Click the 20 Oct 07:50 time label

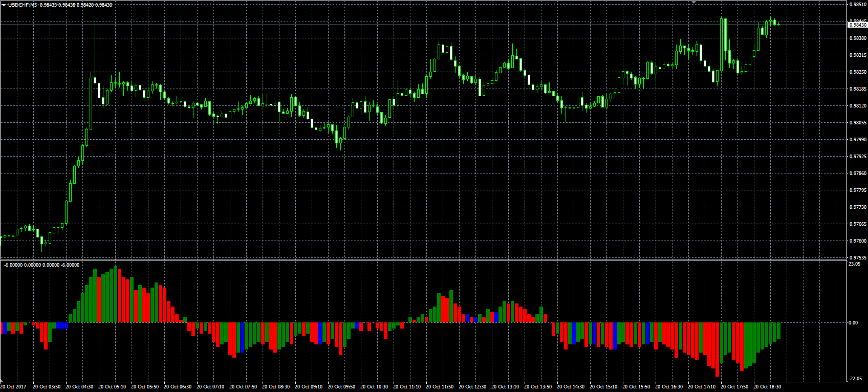[x=243, y=387]
